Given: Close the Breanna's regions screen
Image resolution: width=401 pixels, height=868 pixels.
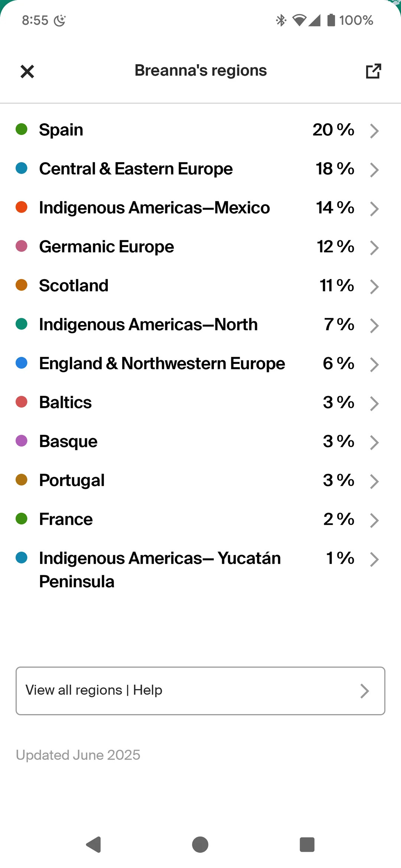Looking at the screenshot, I should [x=27, y=71].
